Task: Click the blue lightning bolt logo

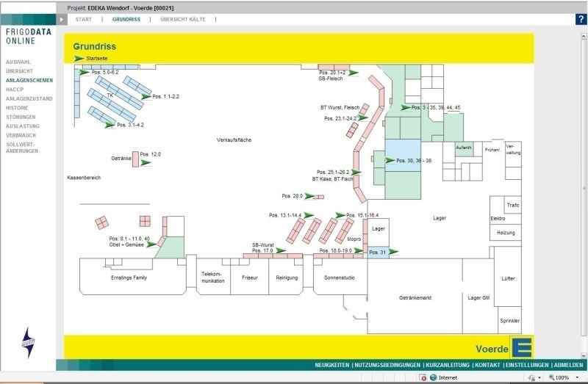Action: click(x=28, y=343)
